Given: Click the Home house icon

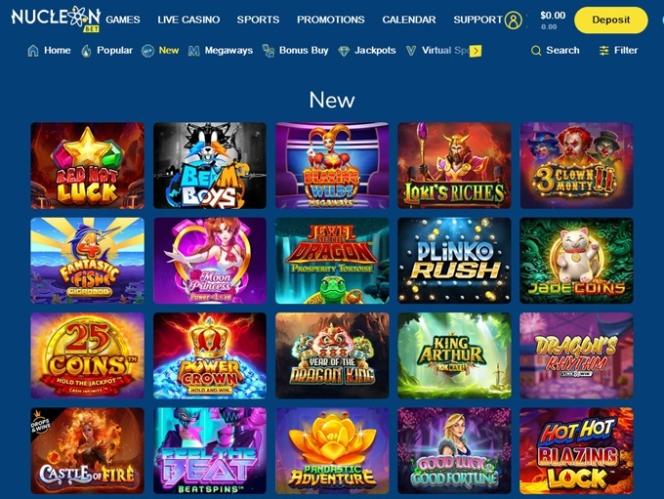Looking at the screenshot, I should [x=33, y=51].
